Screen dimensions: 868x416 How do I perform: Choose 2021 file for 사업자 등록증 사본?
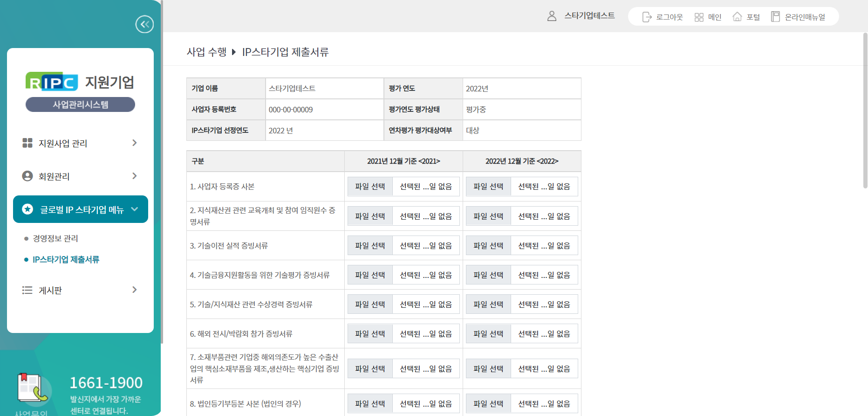coord(370,187)
